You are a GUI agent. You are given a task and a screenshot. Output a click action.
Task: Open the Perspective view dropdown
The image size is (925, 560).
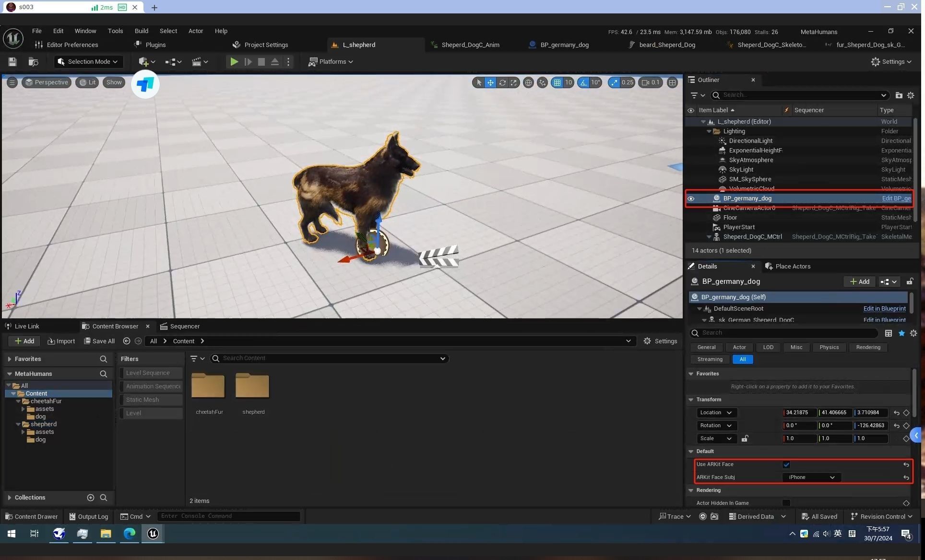tap(47, 82)
